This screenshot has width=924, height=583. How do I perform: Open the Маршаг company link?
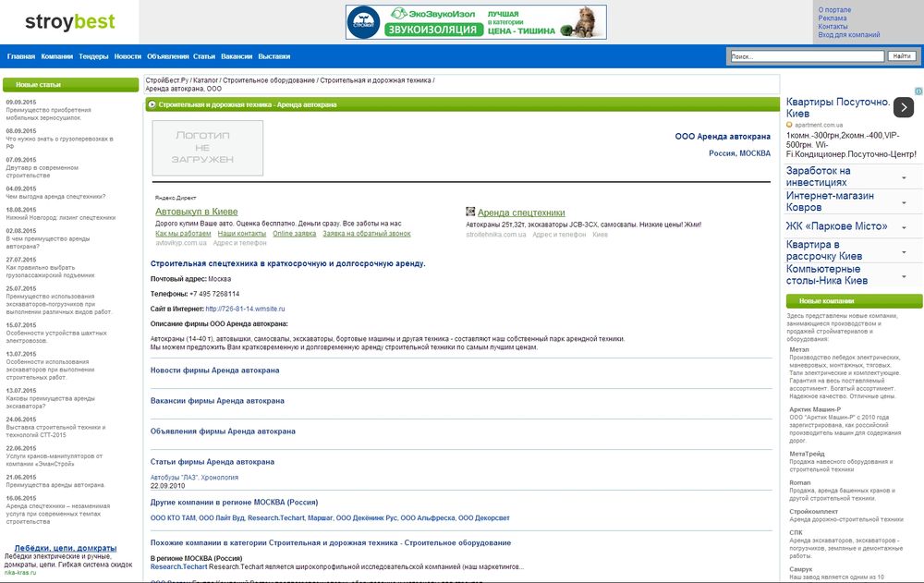coord(320,518)
